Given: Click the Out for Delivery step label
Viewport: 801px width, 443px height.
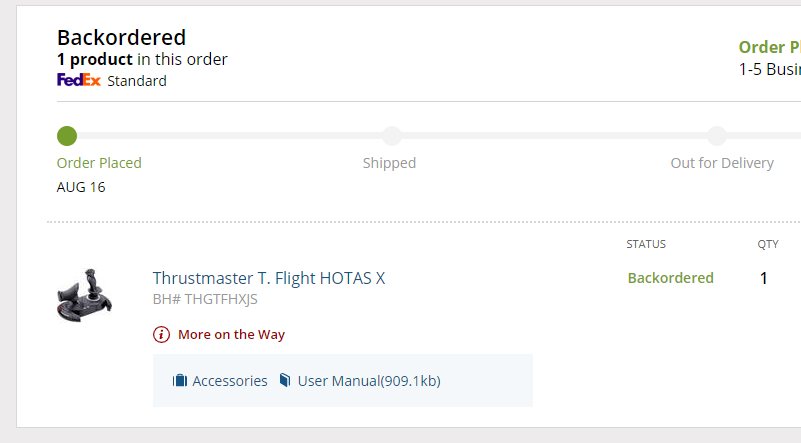Looking at the screenshot, I should (722, 163).
